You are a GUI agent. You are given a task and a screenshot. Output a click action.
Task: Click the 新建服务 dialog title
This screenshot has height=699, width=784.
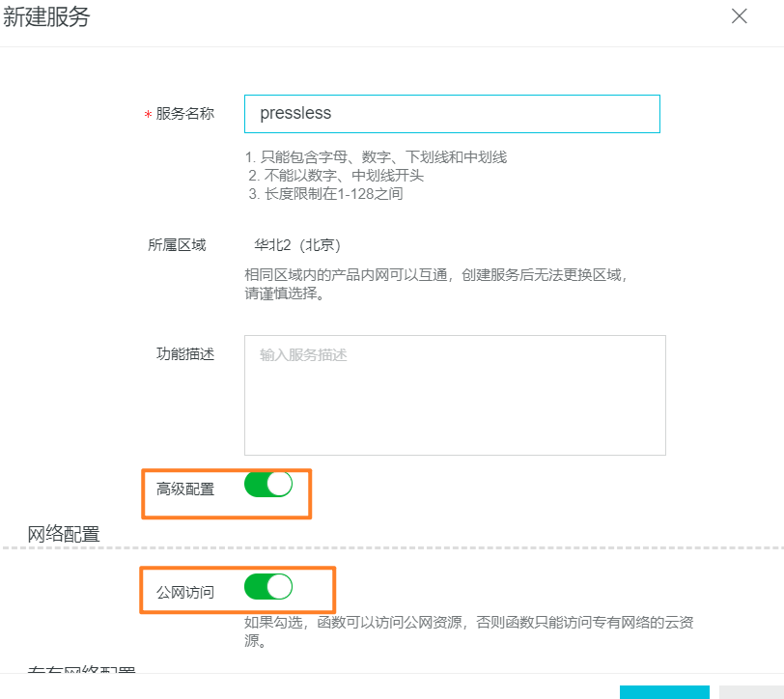click(46, 16)
